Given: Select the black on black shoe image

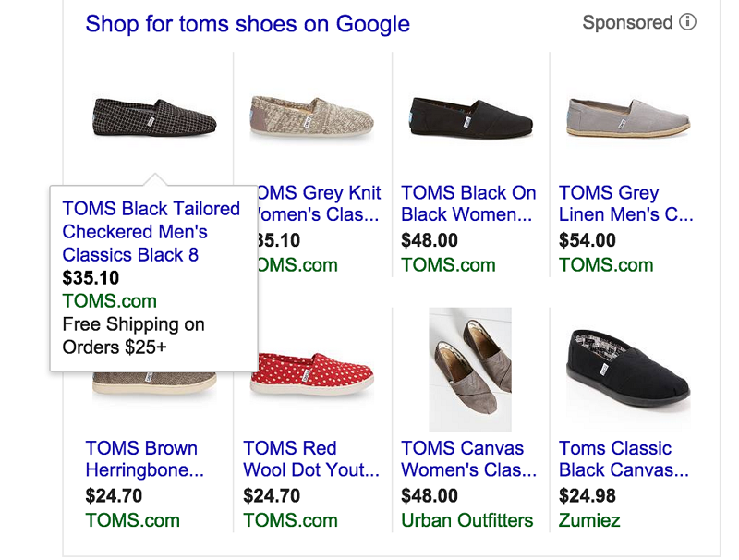Looking at the screenshot, I should coord(471,116).
